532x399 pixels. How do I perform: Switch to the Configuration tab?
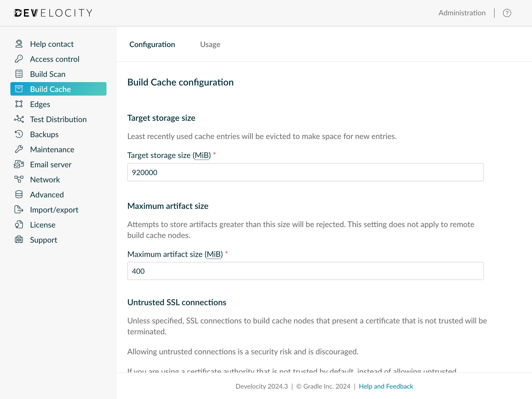152,44
